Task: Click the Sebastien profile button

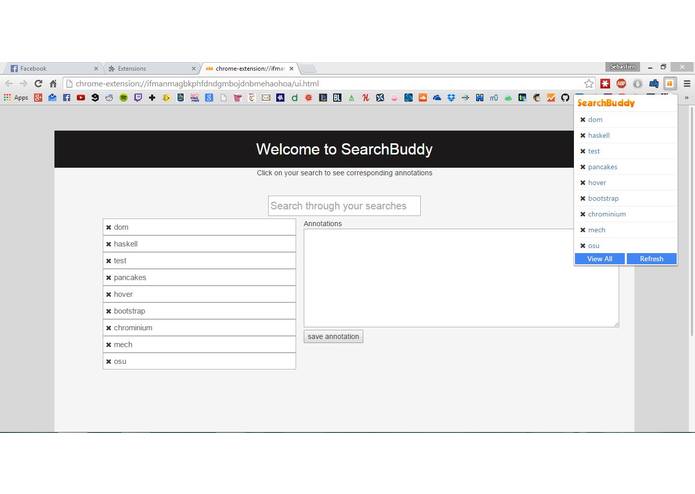Action: pyautogui.click(x=622, y=67)
